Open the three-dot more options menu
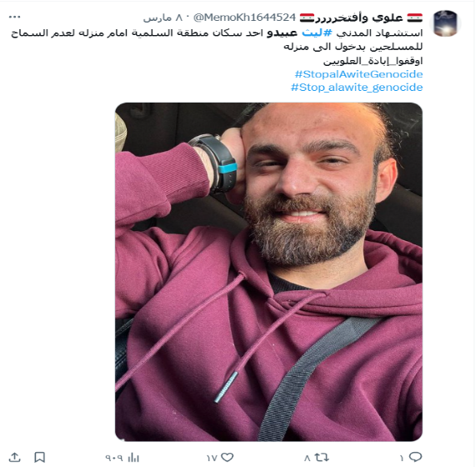The height and width of the screenshot is (467, 476). tap(14, 17)
